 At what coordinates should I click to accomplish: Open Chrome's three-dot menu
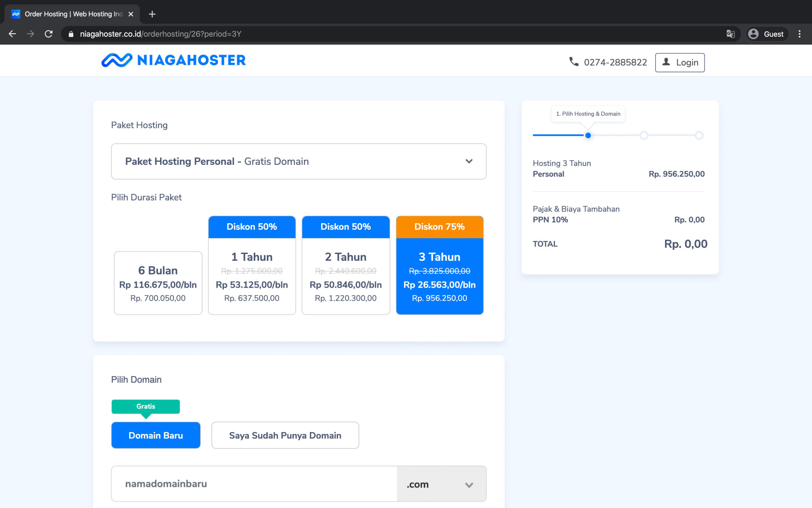point(800,34)
